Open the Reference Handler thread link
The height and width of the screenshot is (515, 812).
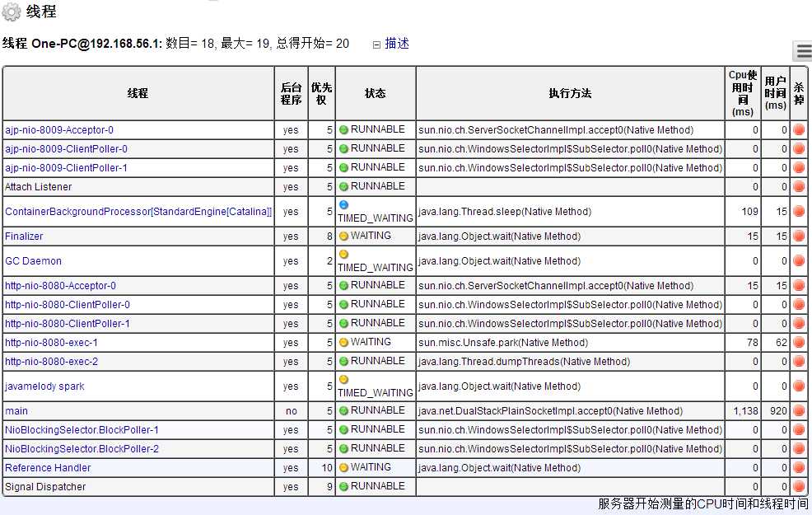pos(48,468)
